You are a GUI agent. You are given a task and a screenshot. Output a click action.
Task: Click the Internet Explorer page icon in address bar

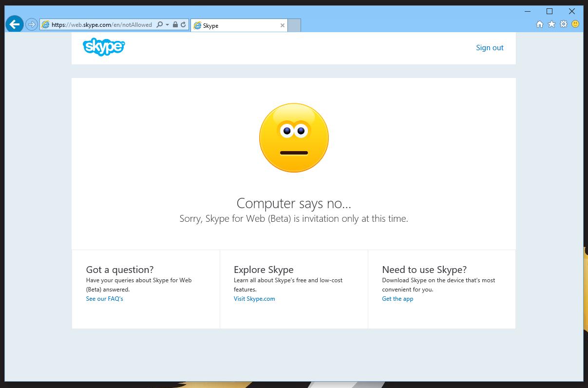(x=45, y=24)
